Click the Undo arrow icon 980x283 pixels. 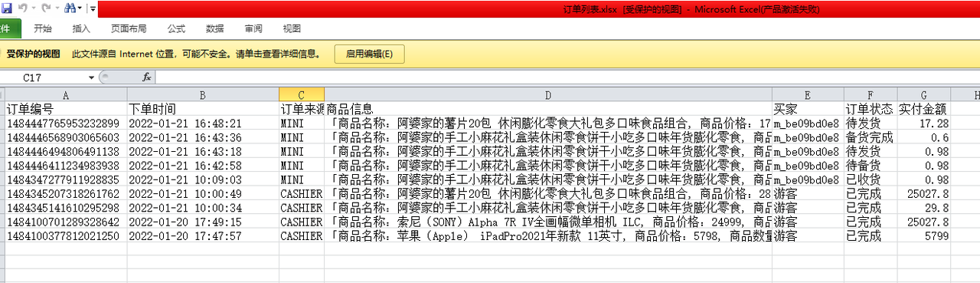23,8
